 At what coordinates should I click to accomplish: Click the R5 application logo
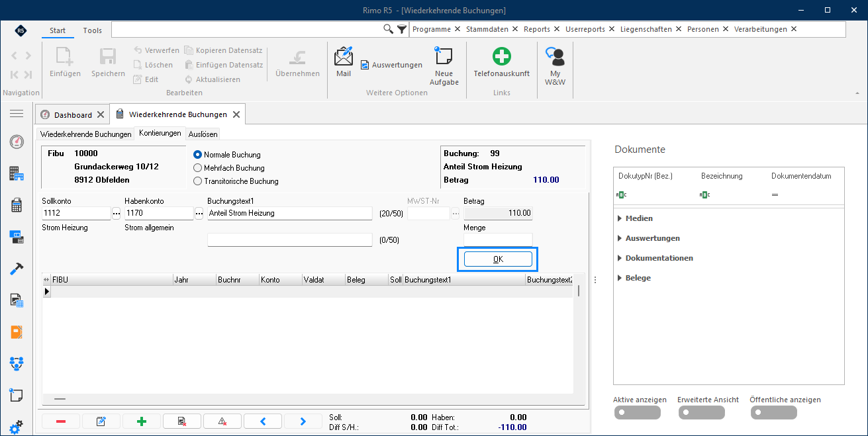click(x=21, y=30)
